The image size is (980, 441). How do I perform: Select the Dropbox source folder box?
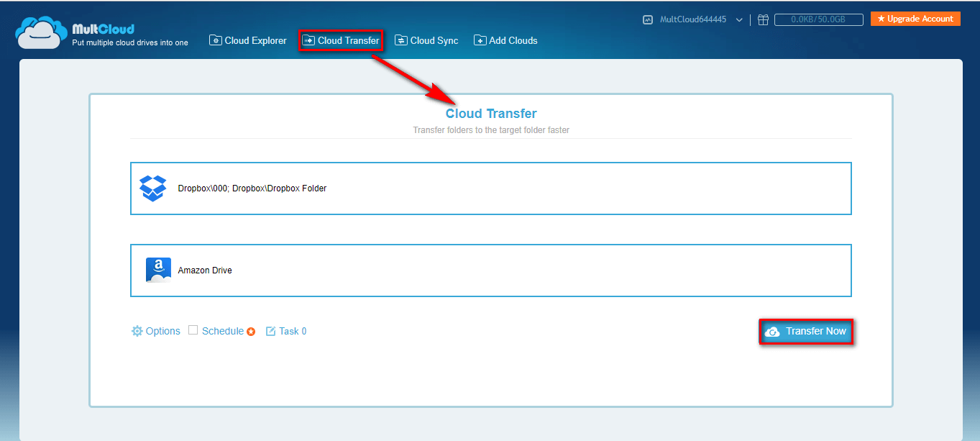click(x=491, y=188)
